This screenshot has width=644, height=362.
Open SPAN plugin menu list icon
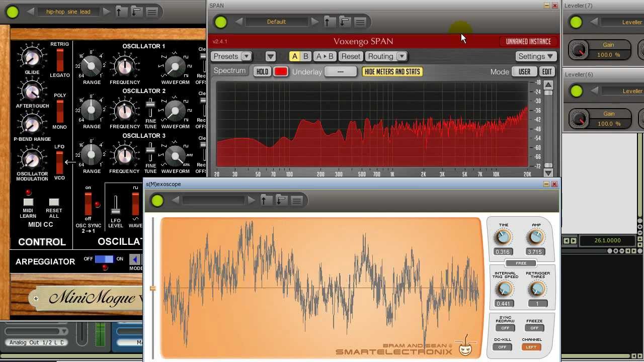coord(360,22)
